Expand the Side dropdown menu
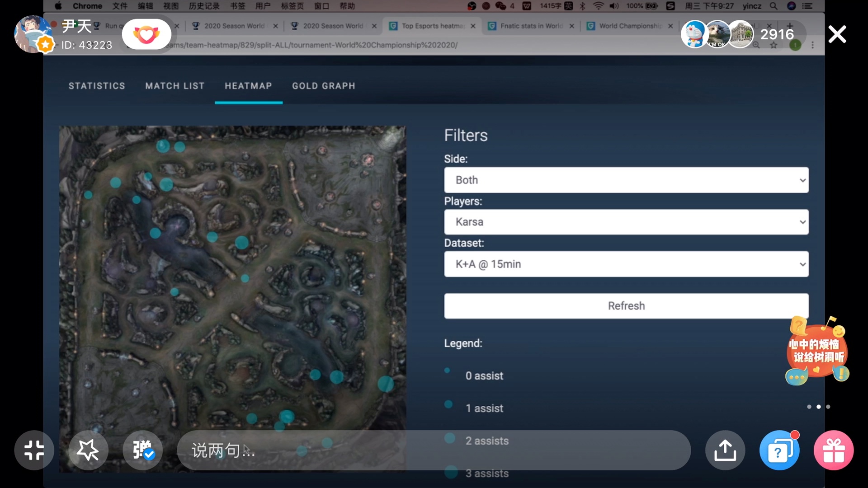This screenshot has width=868, height=488. point(626,180)
